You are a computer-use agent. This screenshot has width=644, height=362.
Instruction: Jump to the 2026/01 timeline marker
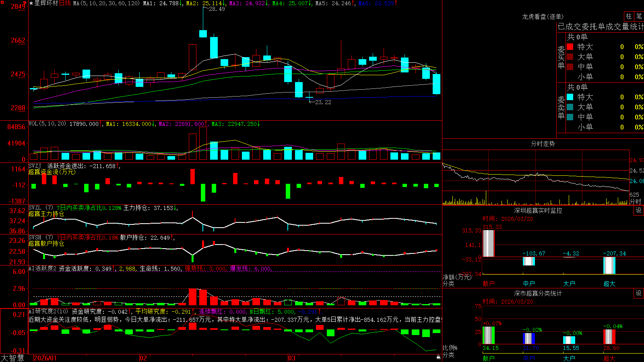click(x=45, y=358)
